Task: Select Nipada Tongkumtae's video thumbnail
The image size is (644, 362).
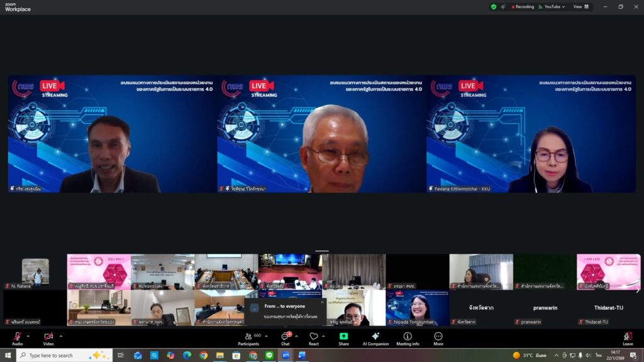Action: 418,307
